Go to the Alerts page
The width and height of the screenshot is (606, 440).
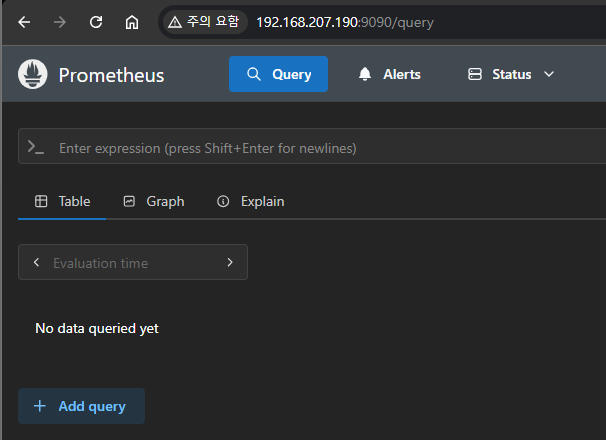point(390,74)
